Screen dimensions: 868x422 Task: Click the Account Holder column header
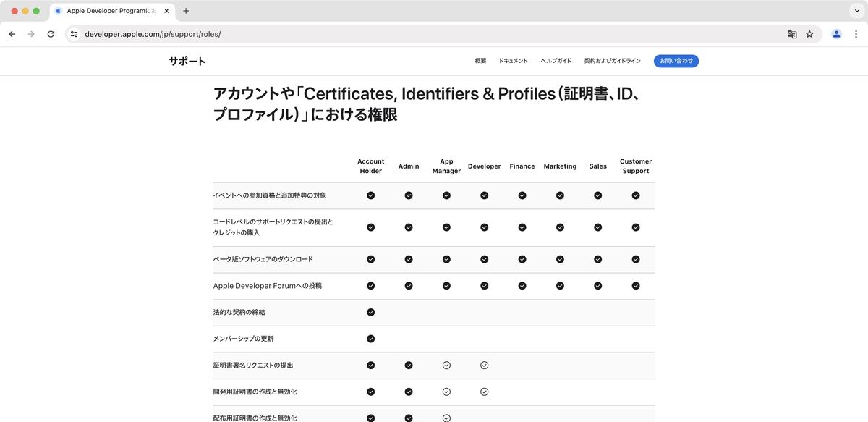click(x=371, y=166)
